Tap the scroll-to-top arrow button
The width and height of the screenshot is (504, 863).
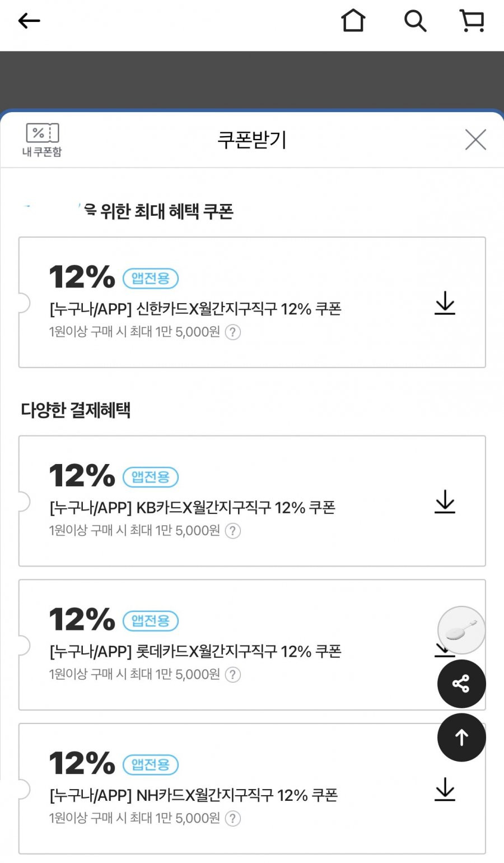[461, 737]
